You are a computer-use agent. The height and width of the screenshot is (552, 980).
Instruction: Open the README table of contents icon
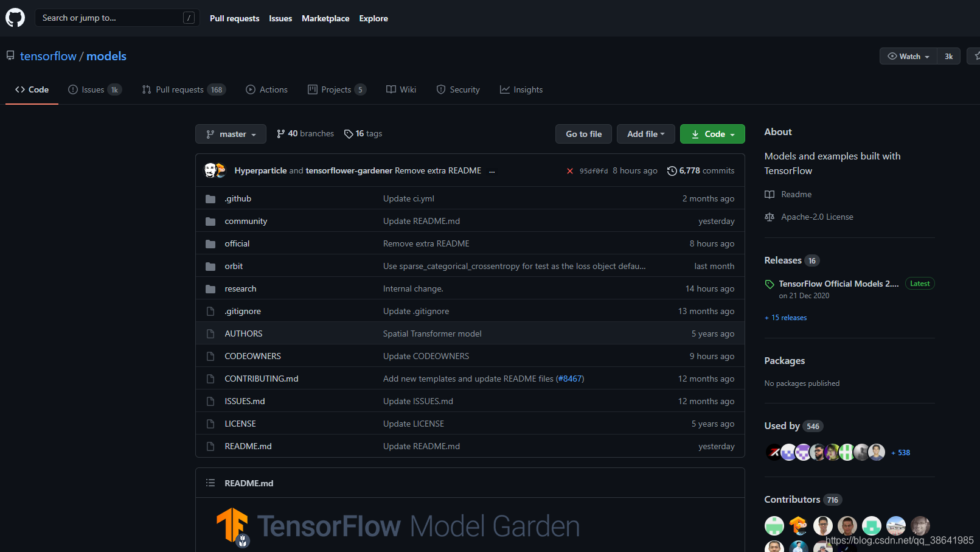pos(210,483)
